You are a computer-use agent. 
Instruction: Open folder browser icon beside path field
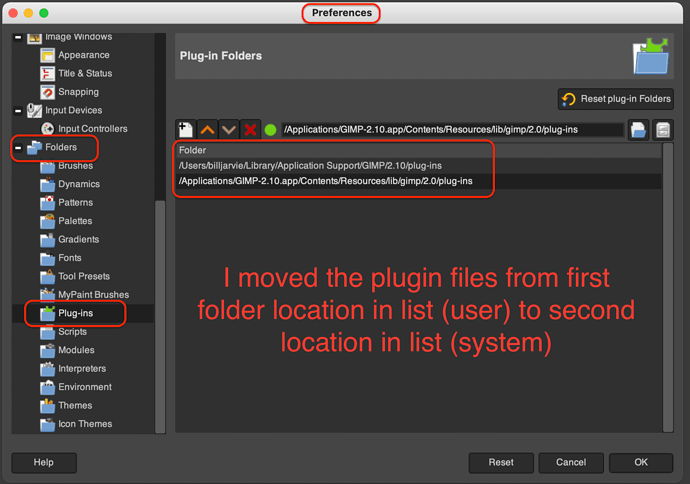pyautogui.click(x=638, y=130)
